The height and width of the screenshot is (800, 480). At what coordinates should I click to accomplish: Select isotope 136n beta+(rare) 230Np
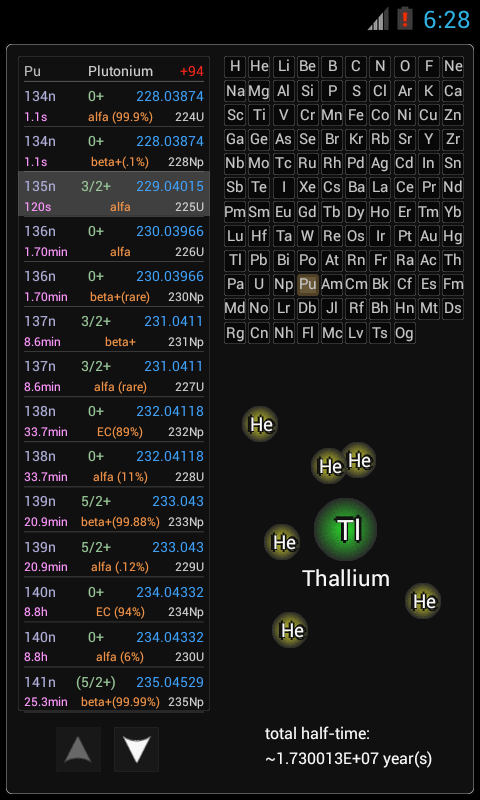114,284
